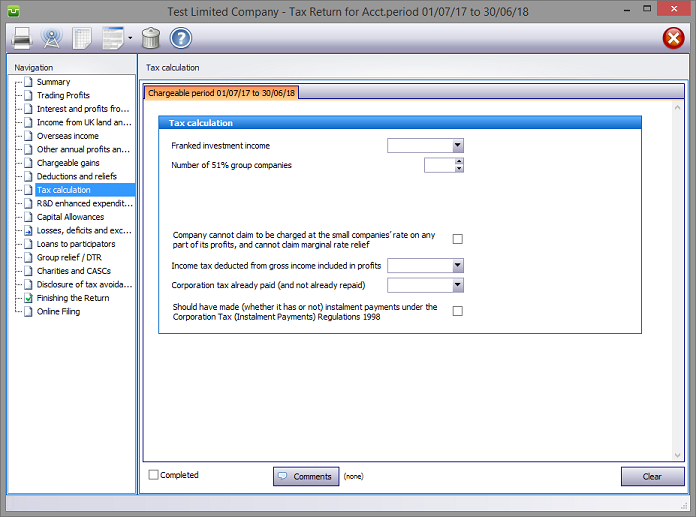The image size is (696, 517).
Task: Click the page icon beside Capital Allowances
Action: pyautogui.click(x=28, y=217)
